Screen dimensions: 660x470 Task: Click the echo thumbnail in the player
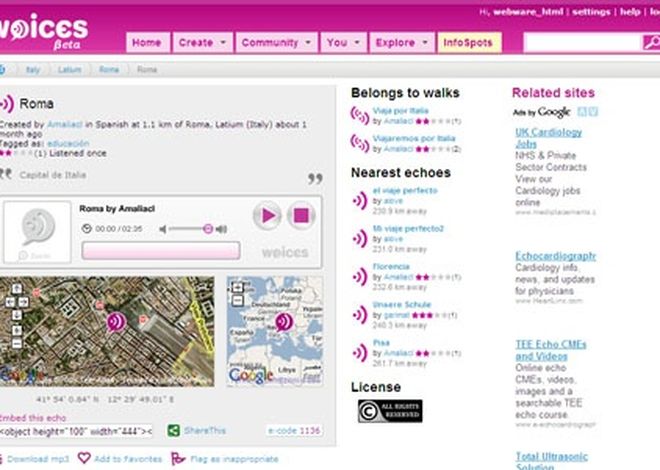click(x=37, y=232)
